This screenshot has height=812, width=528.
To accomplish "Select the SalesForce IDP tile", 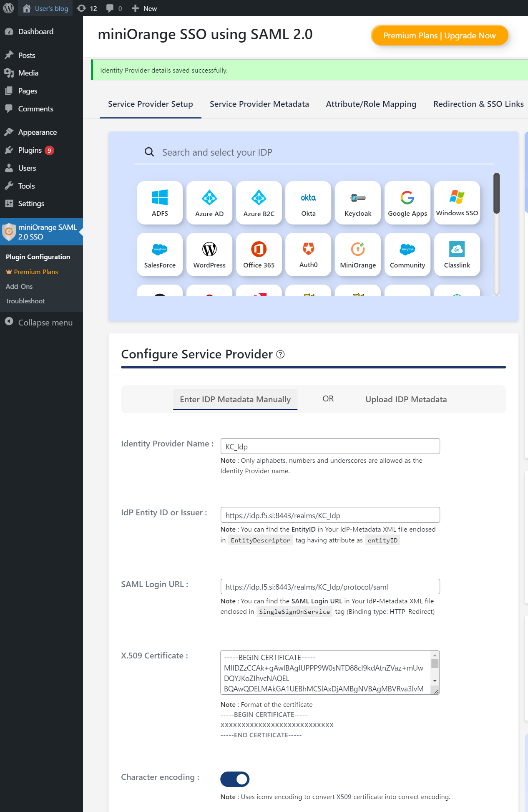I will pos(160,255).
